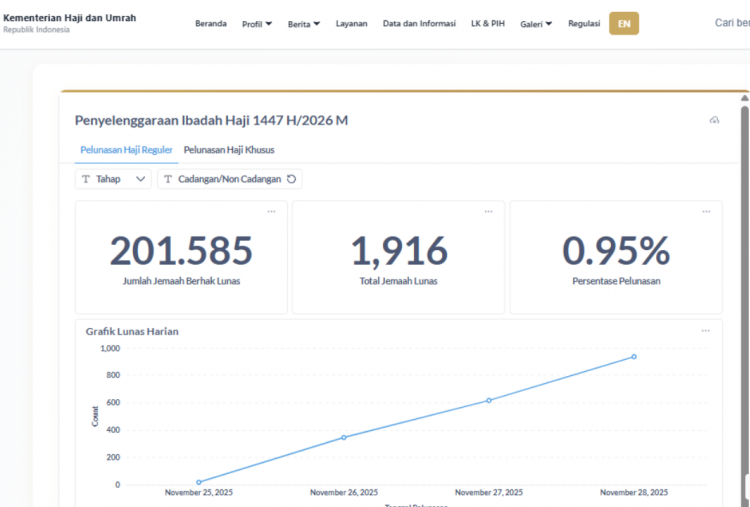Reset the Cadangan/Non Cadangan filter

coord(291,179)
